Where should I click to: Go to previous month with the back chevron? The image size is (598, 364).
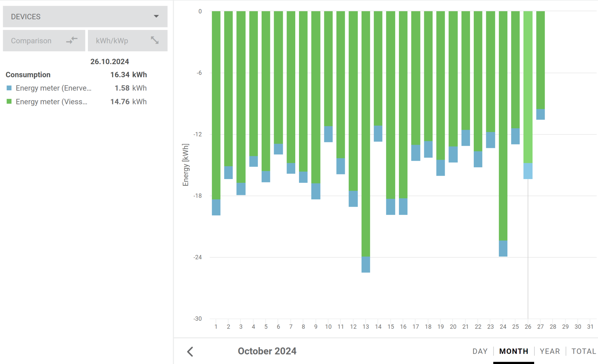tap(190, 352)
